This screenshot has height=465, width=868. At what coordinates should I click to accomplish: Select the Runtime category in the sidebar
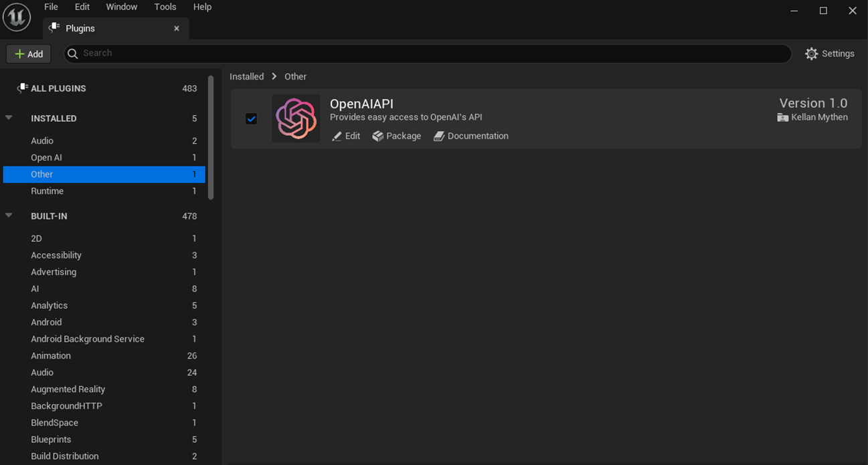point(48,191)
